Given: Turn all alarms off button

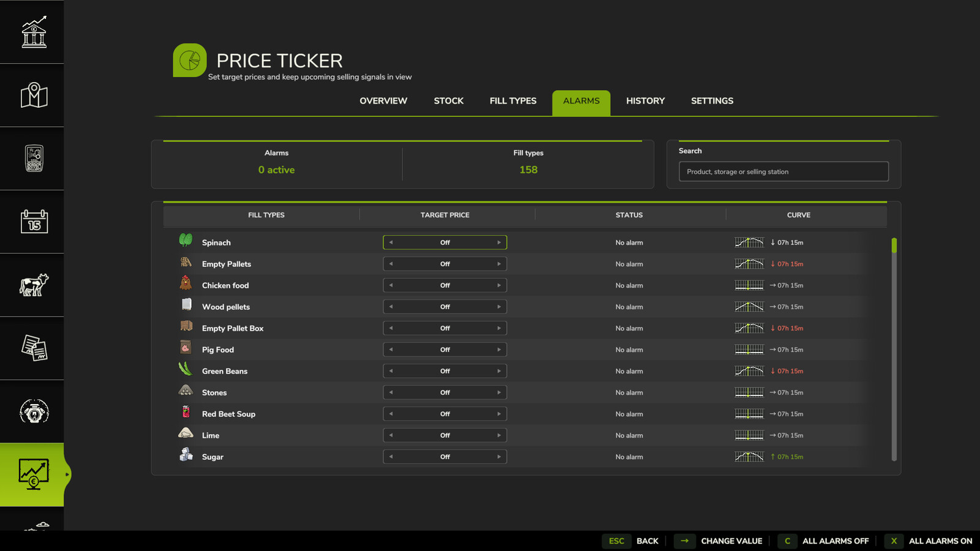Looking at the screenshot, I should [824, 541].
